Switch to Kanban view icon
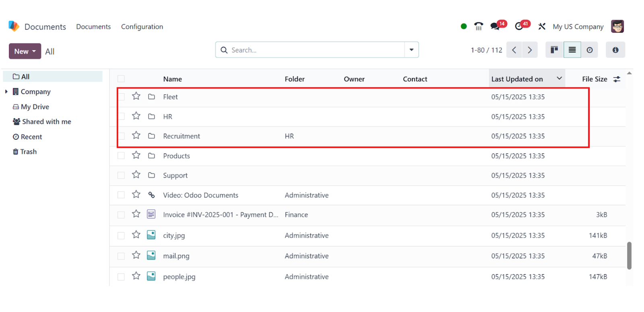Image resolution: width=644 pixels, height=312 pixels. click(x=554, y=50)
